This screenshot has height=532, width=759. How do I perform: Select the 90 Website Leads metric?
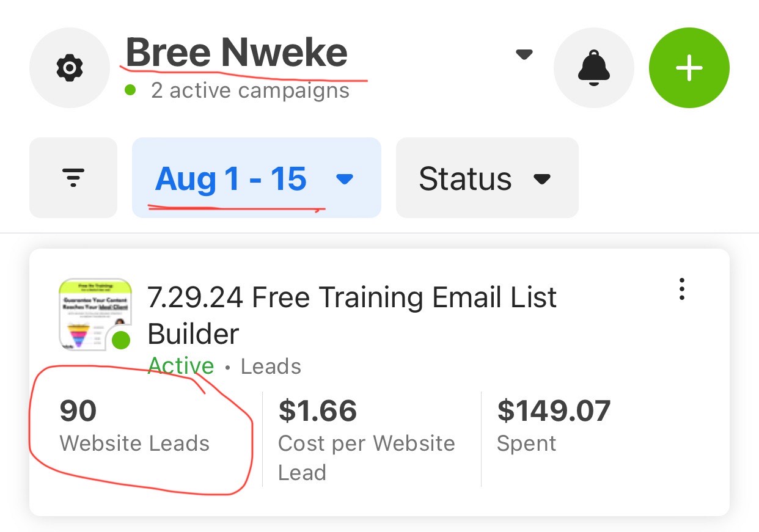click(134, 426)
